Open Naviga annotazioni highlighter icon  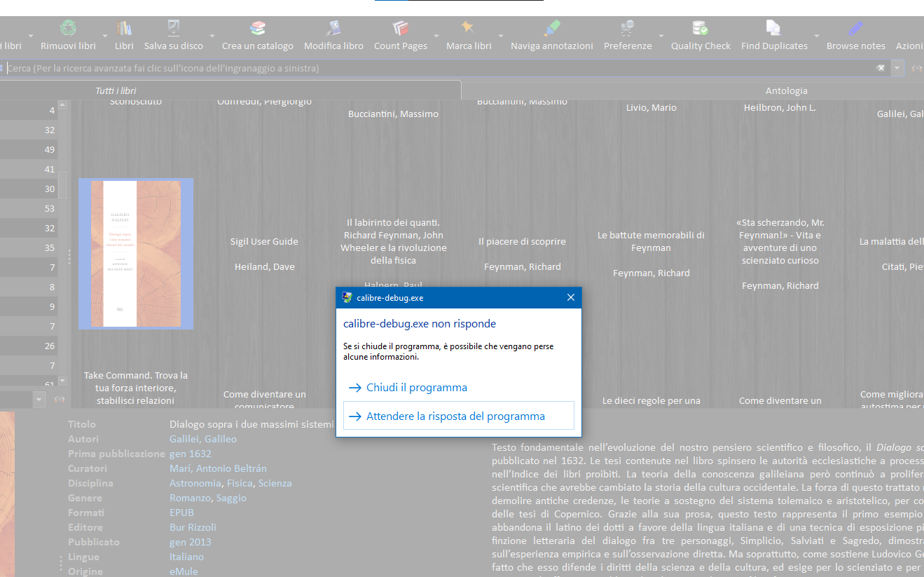point(552,28)
